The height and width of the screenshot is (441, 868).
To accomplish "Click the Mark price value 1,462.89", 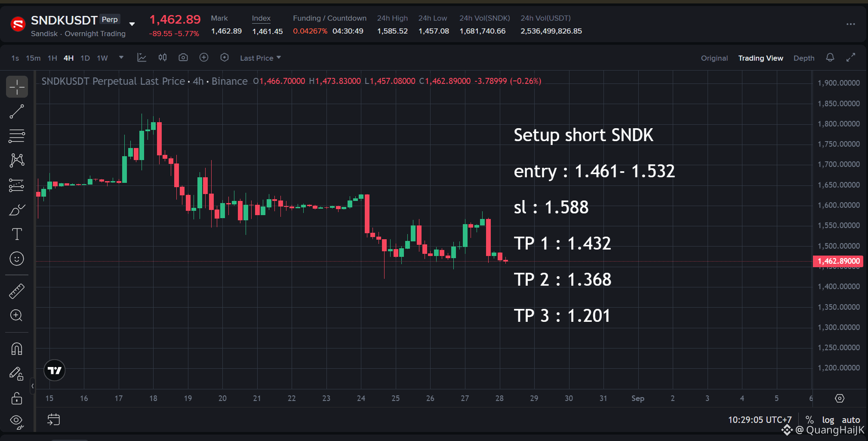I will click(x=226, y=31).
